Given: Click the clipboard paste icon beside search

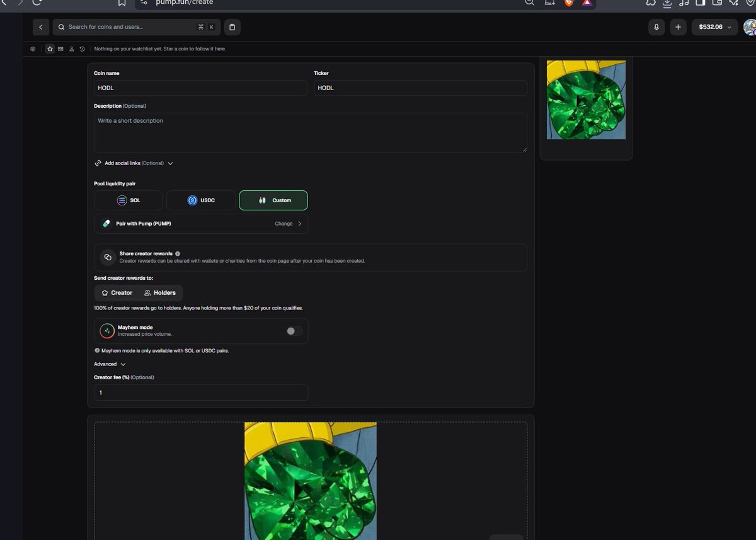Looking at the screenshot, I should pos(232,27).
